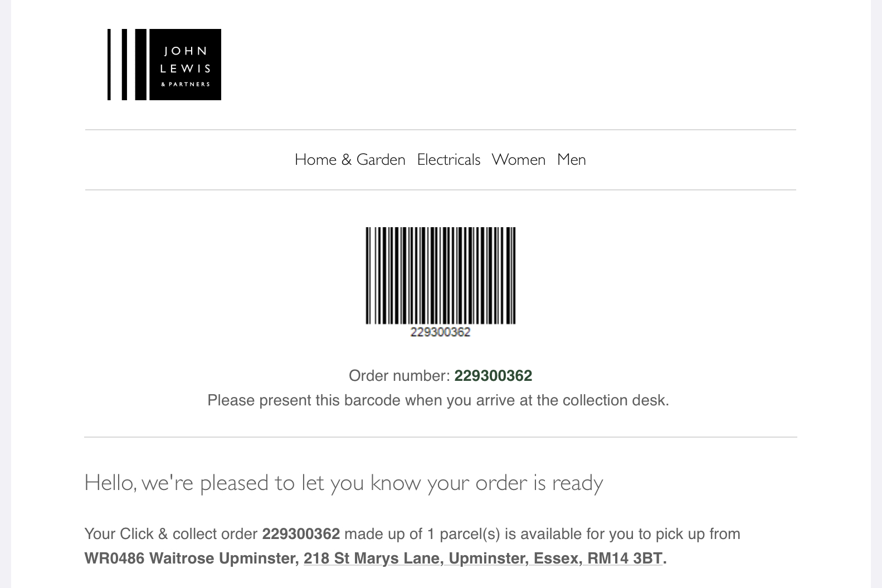
Task: Click bold order number in the paragraph
Action: 301,534
